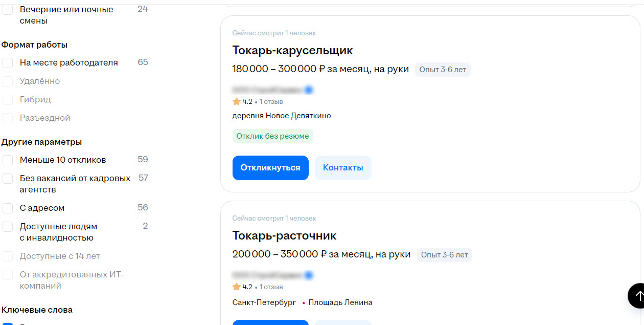Click the scroll-to-top arrow button
Viewport: 644px width, 325px height.
pyautogui.click(x=638, y=295)
